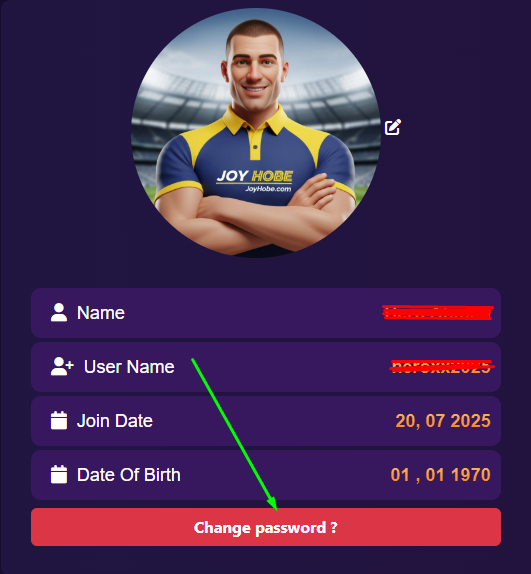Click the JOY HOBE logo on shirt
This screenshot has height=574, width=531.
pos(255,176)
